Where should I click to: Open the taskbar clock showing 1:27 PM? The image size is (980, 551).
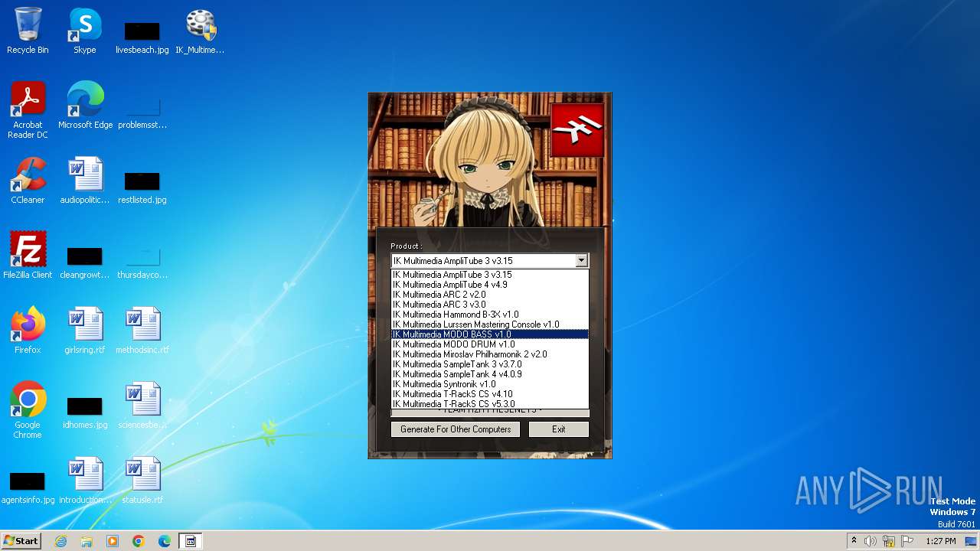point(941,541)
